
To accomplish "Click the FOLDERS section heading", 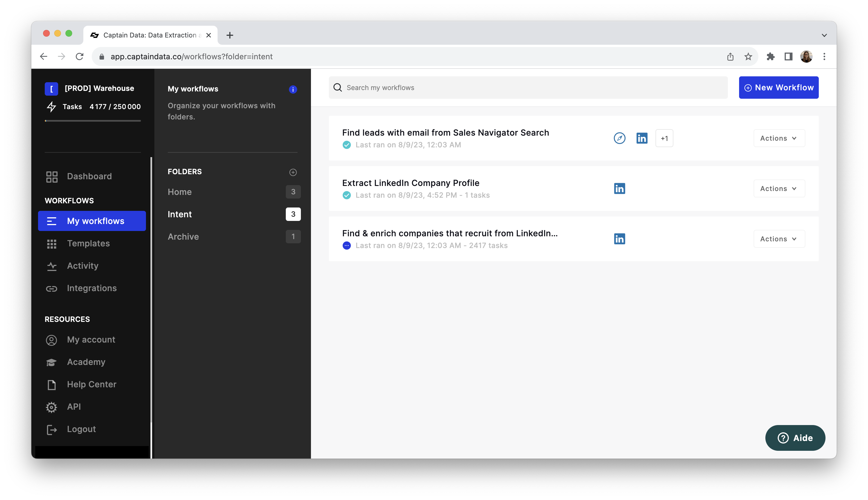I will [x=185, y=172].
